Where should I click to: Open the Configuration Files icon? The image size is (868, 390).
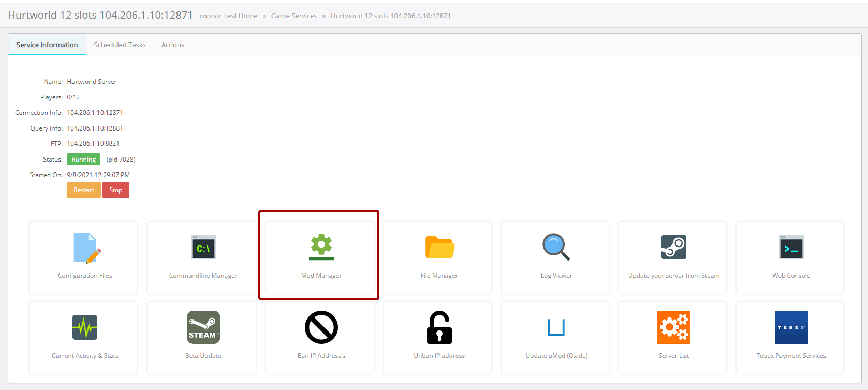coord(85,248)
